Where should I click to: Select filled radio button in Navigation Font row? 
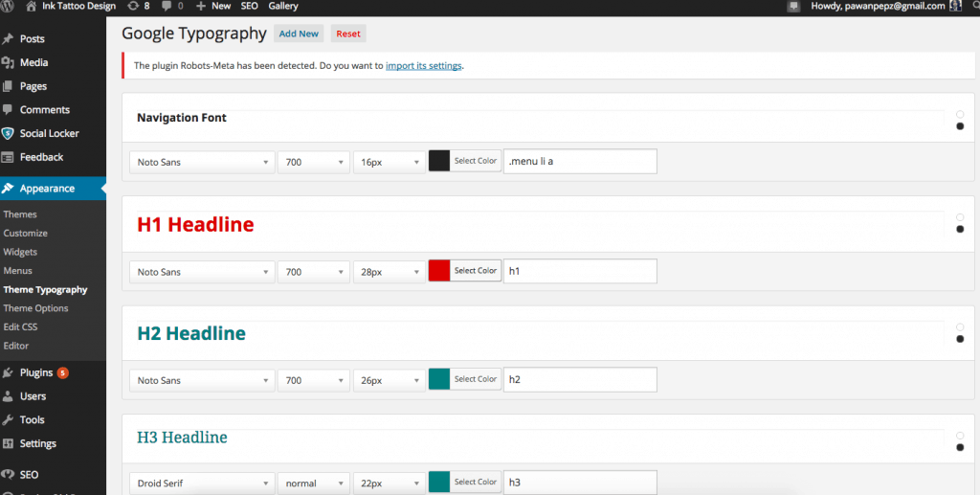click(960, 126)
